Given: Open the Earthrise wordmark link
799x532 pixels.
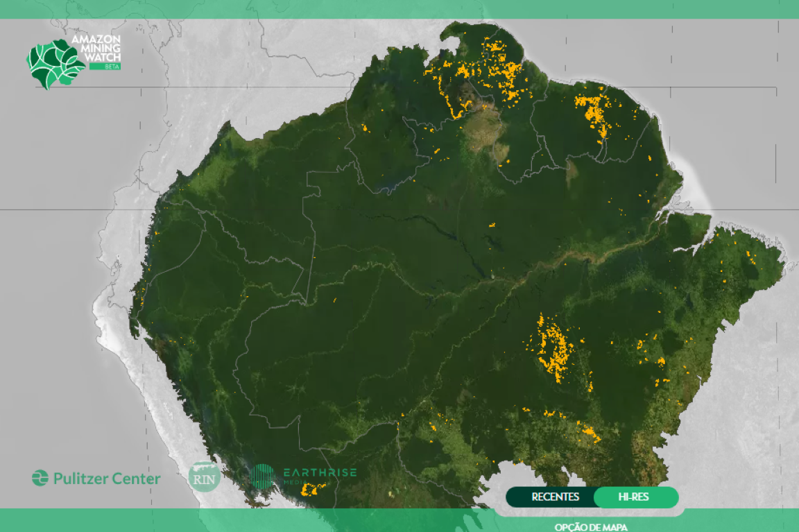Looking at the screenshot, I should click(x=320, y=473).
